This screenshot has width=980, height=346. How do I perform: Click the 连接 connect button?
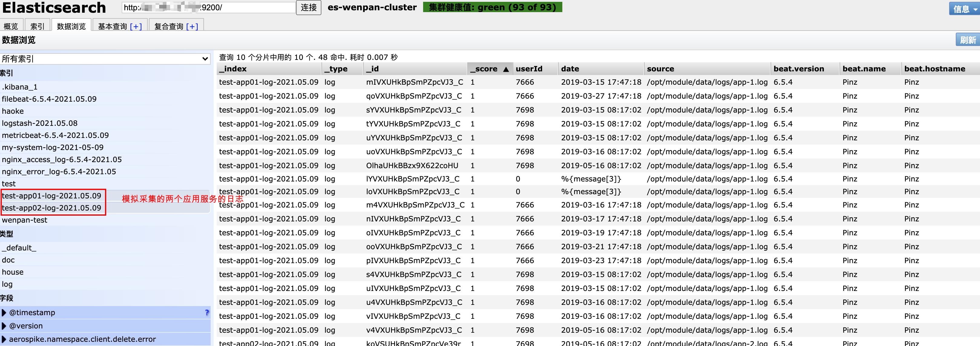[x=308, y=8]
